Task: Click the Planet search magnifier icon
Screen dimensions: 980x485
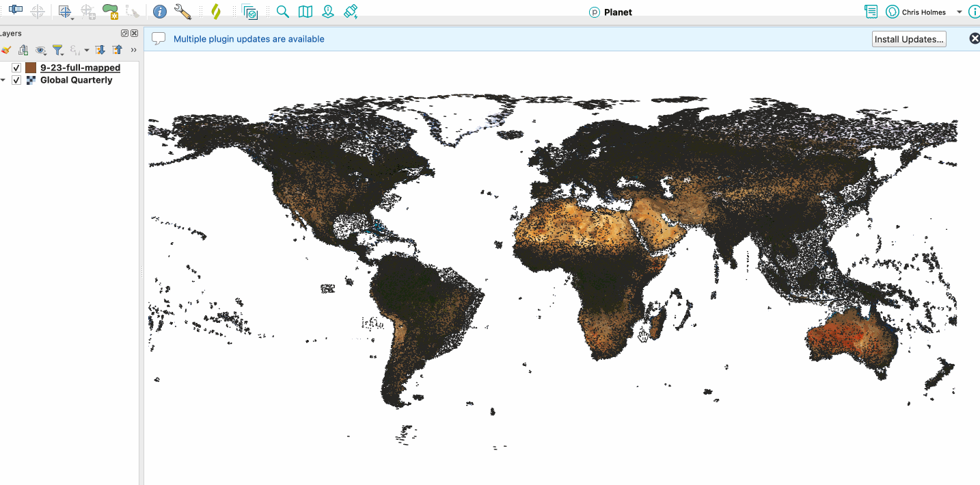Action: click(x=282, y=12)
